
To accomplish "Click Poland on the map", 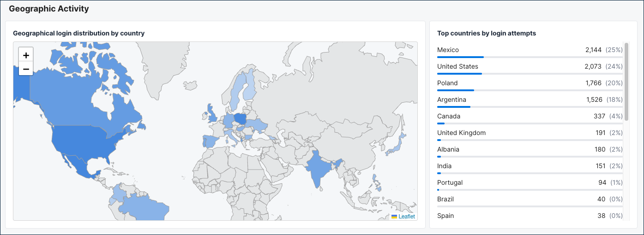I will pos(241,119).
